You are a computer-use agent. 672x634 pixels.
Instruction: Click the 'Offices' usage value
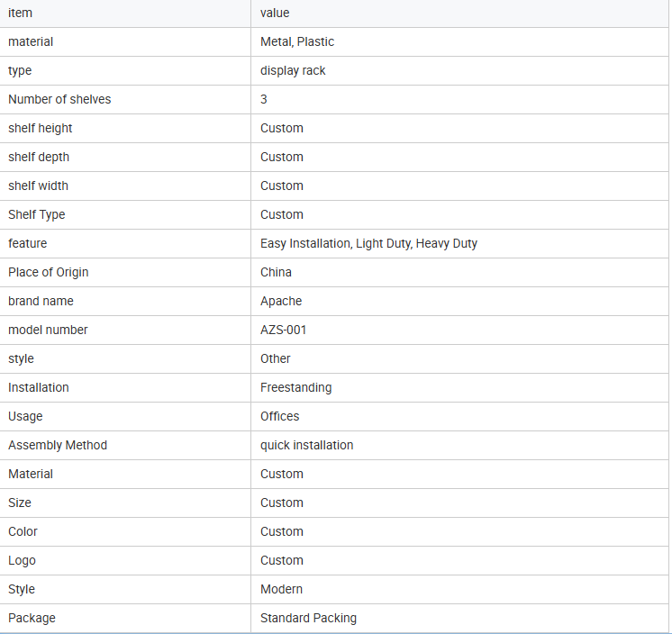point(279,416)
